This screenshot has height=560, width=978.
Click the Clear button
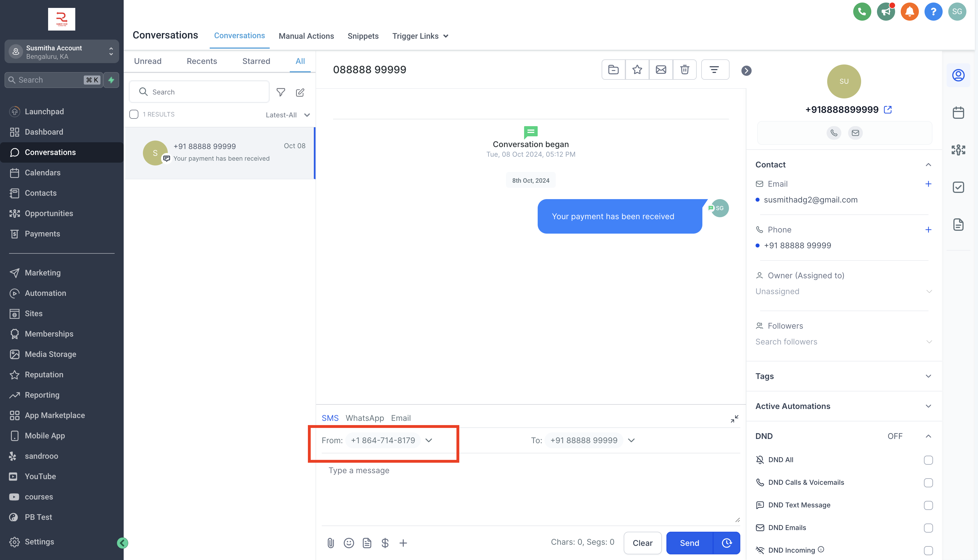(642, 543)
